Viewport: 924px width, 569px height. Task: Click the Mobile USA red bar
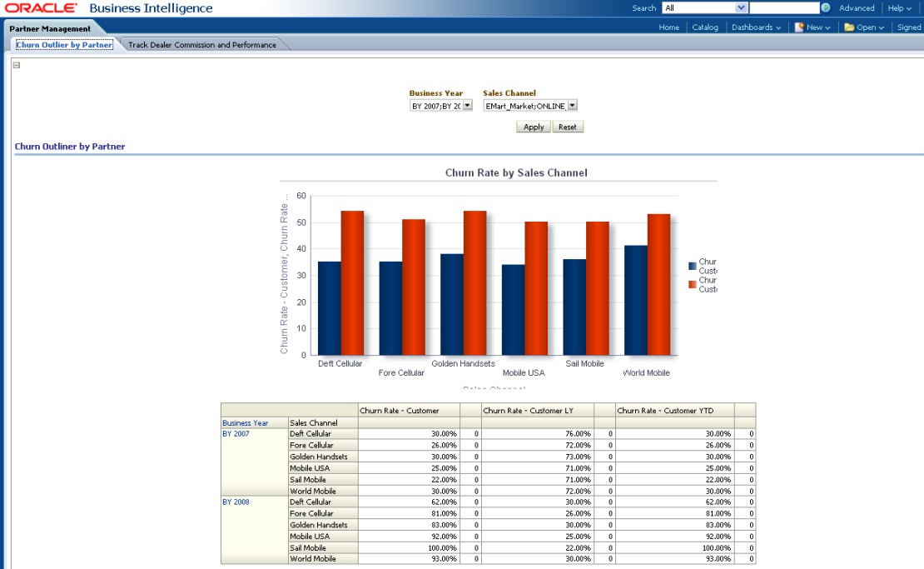(535, 288)
